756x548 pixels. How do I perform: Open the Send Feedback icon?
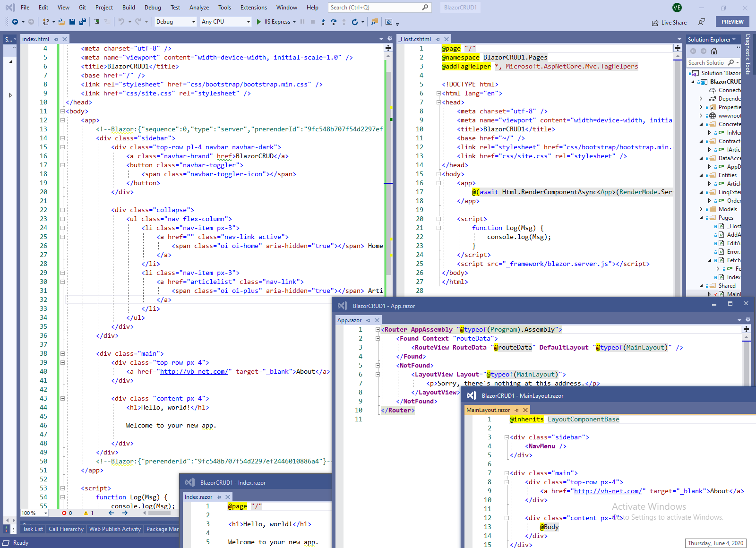pyautogui.click(x=702, y=22)
